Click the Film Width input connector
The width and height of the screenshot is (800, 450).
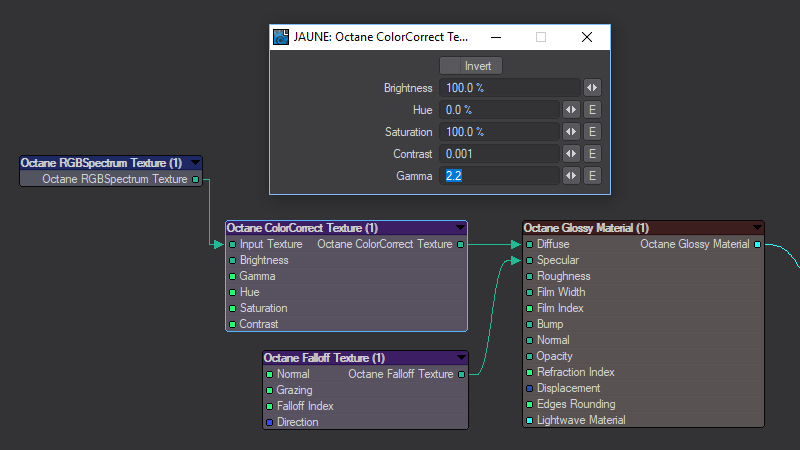(530, 292)
